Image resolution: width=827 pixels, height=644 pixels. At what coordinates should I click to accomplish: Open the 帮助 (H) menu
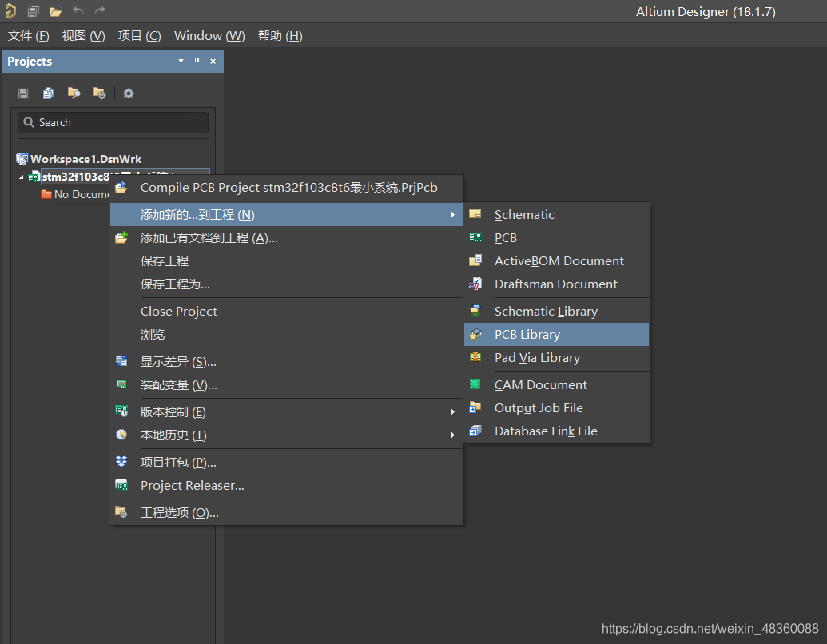(x=280, y=35)
